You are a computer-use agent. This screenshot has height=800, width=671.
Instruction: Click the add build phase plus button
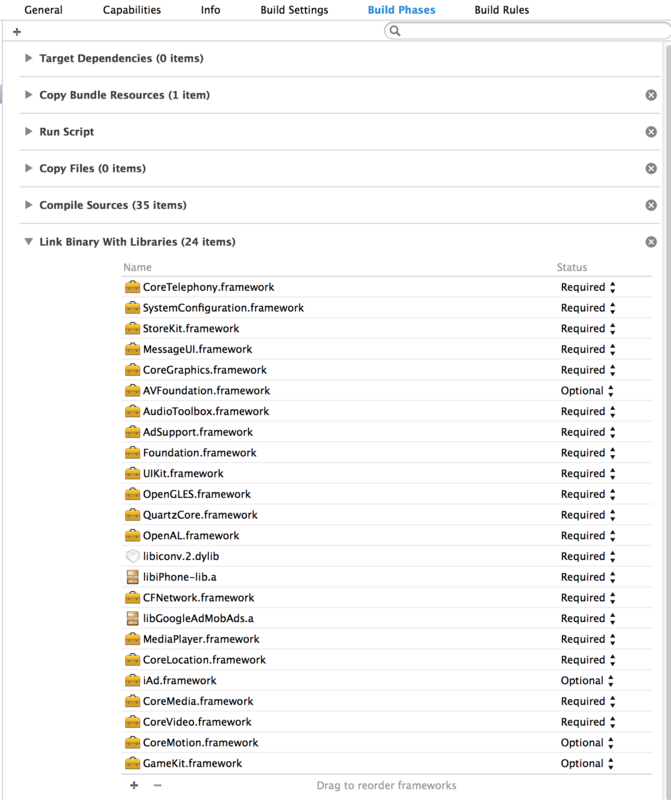17,32
